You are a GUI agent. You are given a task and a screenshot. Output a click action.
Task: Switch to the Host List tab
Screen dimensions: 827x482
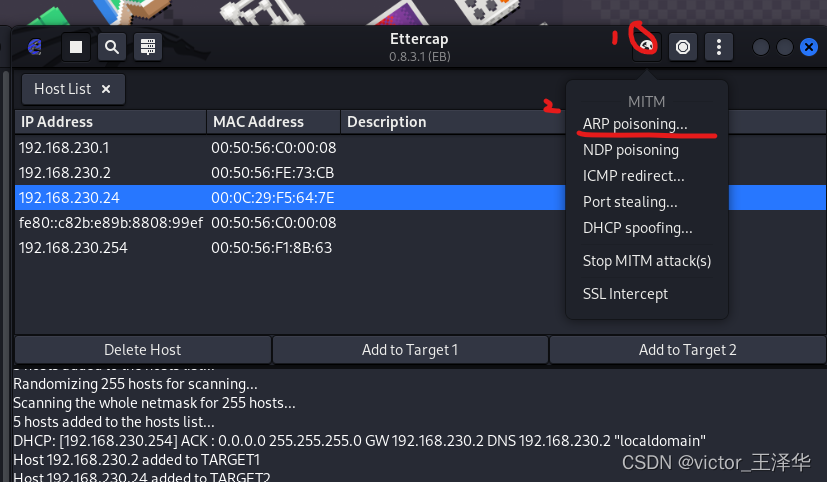[x=62, y=89]
